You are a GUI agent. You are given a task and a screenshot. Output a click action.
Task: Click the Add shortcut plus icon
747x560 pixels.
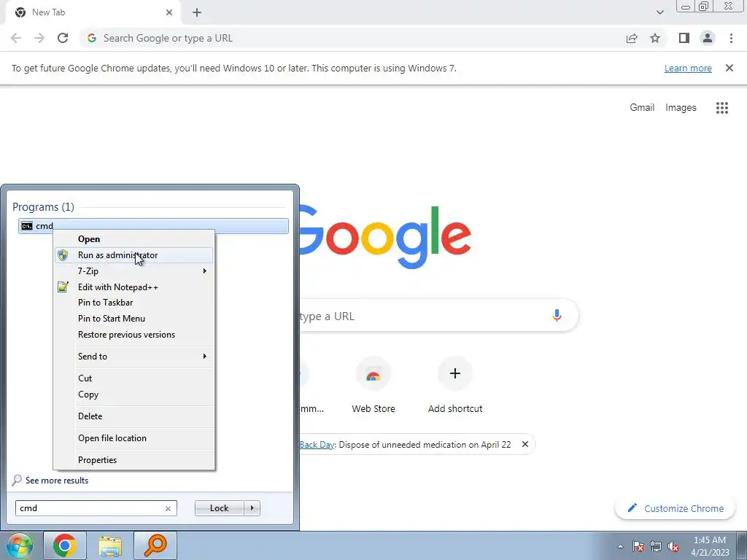pyautogui.click(x=455, y=374)
